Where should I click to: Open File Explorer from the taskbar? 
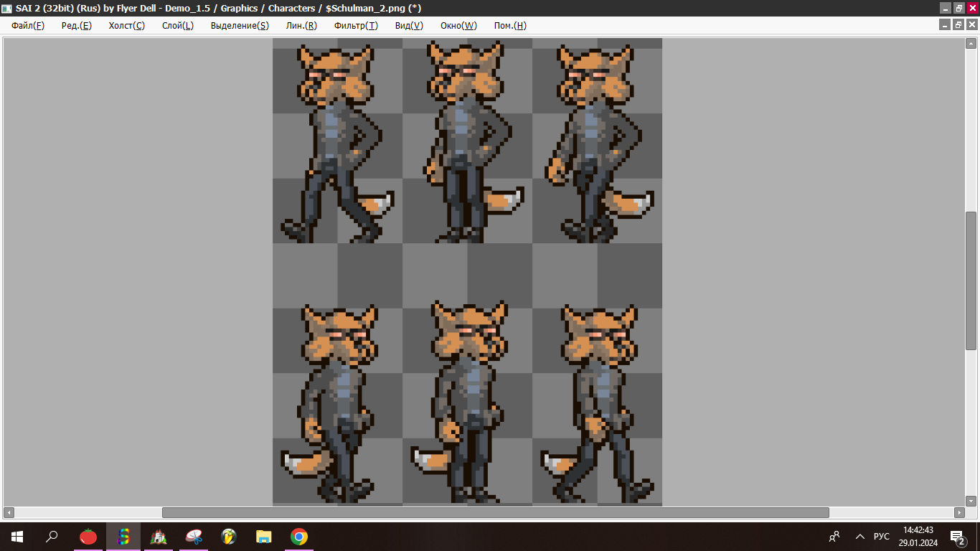264,537
